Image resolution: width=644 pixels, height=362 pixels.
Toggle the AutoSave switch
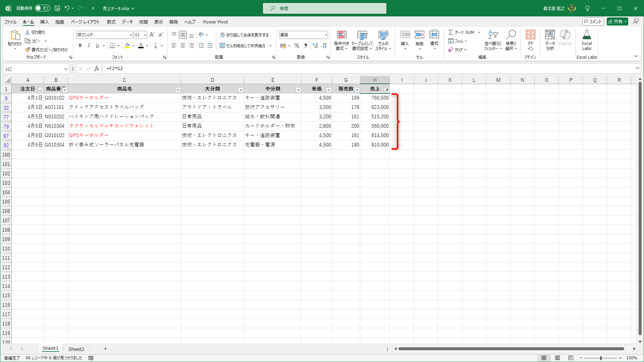(43, 8)
